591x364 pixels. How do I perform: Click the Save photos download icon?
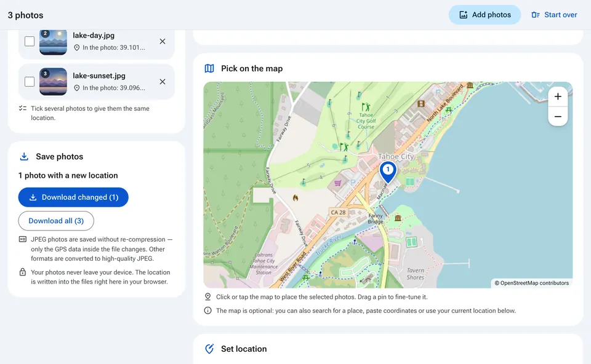[24, 157]
